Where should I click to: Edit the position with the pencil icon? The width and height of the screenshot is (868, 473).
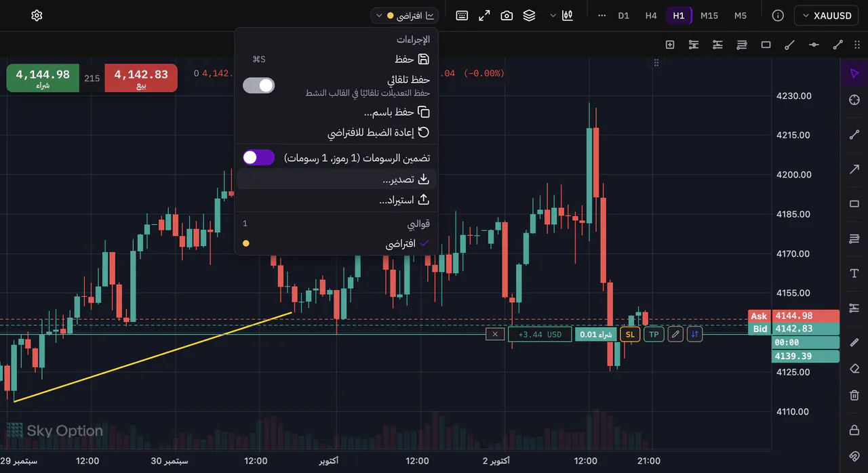675,334
